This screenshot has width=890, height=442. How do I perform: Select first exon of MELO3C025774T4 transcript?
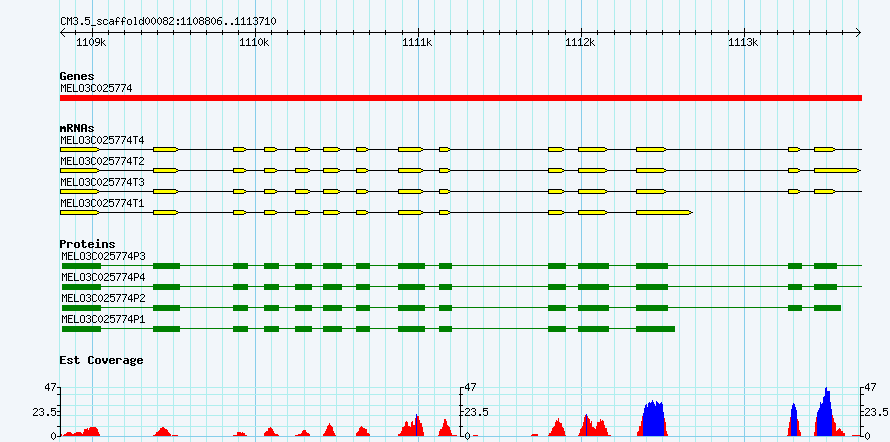point(80,149)
